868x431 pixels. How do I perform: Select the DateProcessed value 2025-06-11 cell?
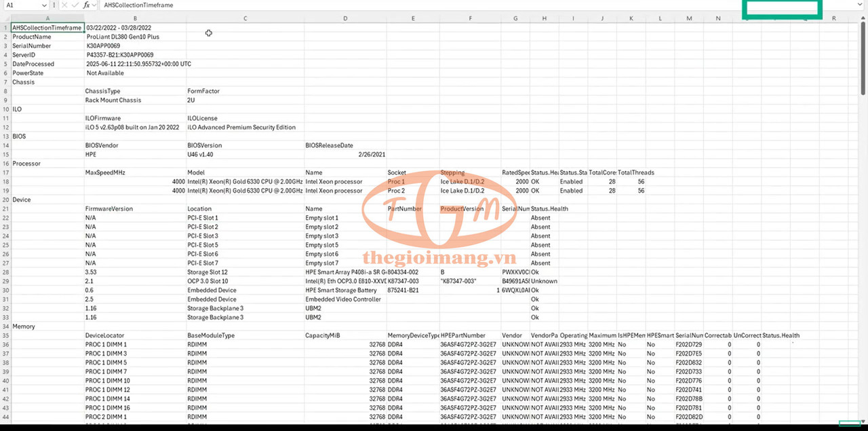(135, 64)
